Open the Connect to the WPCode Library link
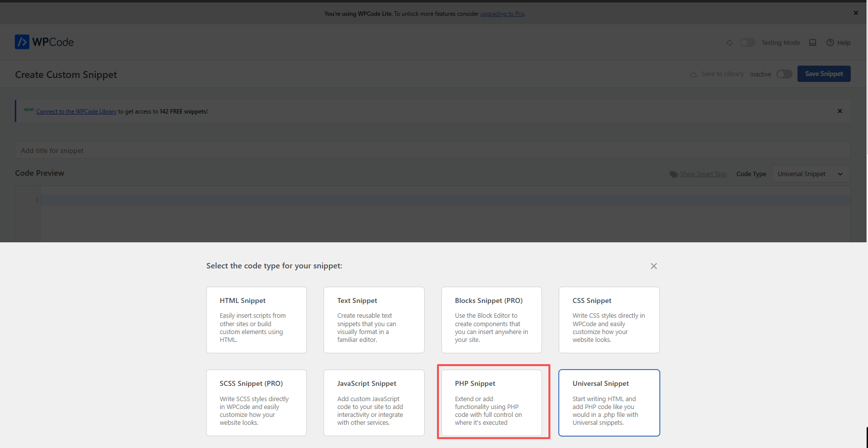 (76, 112)
